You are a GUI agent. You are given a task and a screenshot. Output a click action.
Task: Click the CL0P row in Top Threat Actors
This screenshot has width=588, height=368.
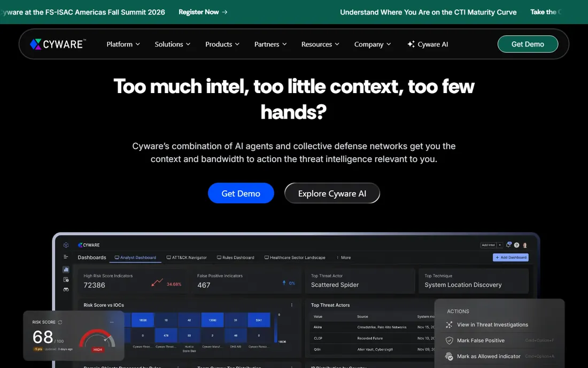coord(372,339)
